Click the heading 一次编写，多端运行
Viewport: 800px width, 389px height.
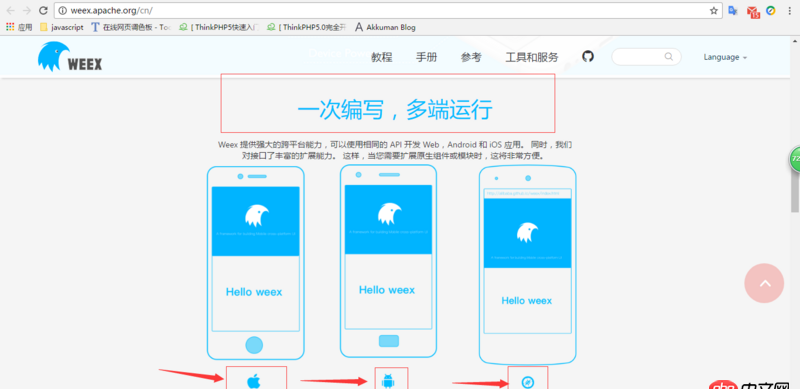pyautogui.click(x=395, y=109)
